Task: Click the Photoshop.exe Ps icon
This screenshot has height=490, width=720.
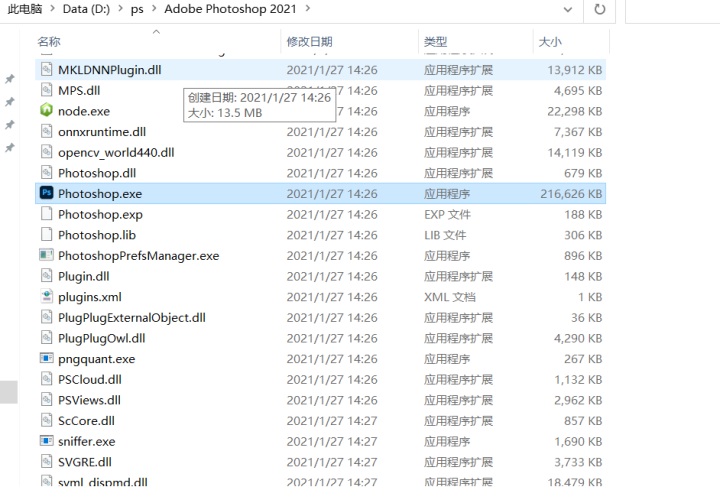Action: coord(46,193)
